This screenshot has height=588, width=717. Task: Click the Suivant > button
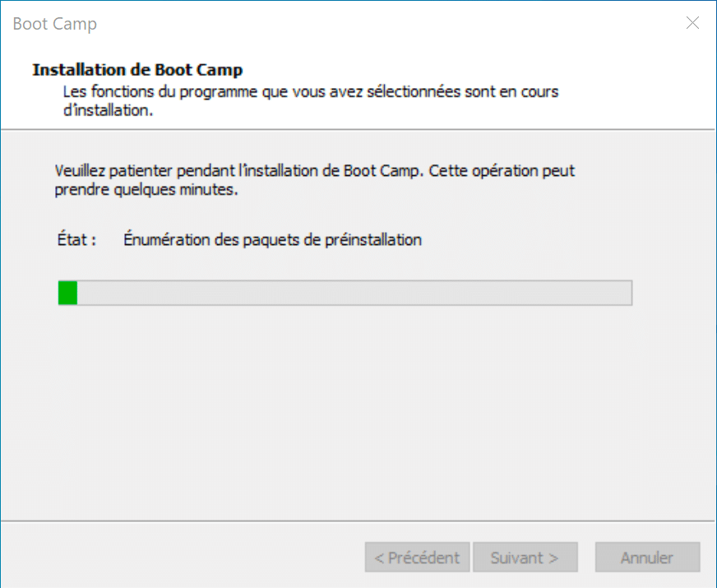tap(525, 557)
